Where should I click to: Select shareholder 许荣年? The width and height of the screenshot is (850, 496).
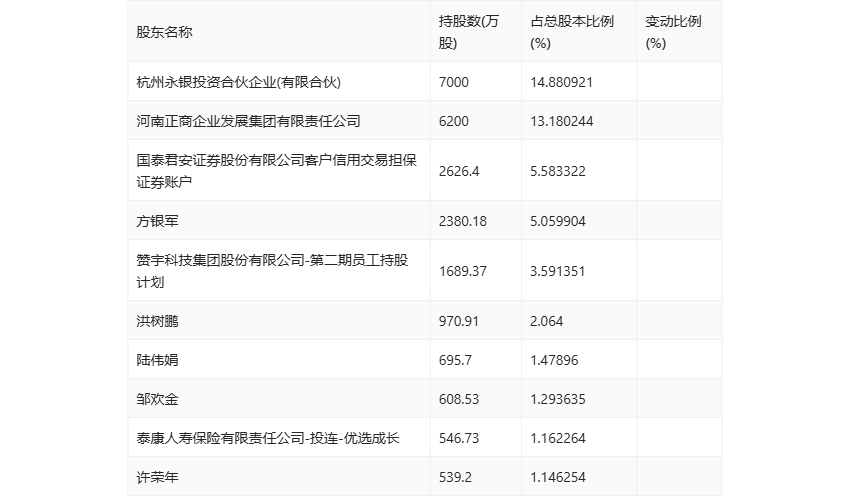tap(157, 477)
